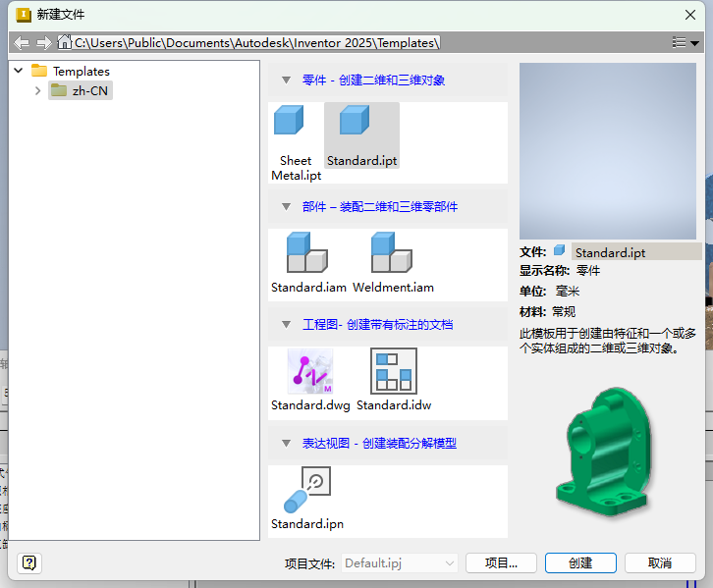Close the 新建文件 dialog
This screenshot has width=713, height=588.
click(x=690, y=15)
